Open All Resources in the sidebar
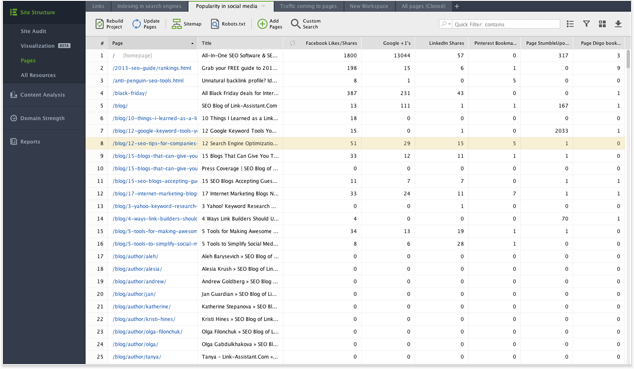The height and width of the screenshot is (369, 634). coord(38,75)
